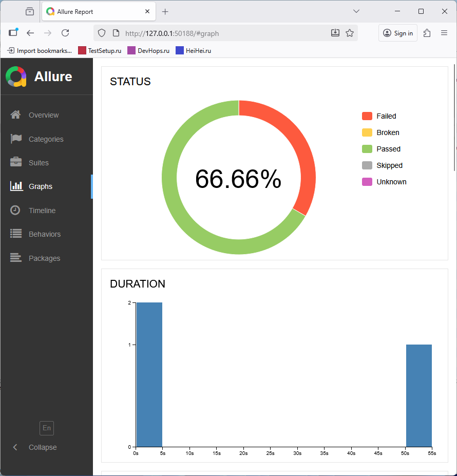Click the STATUS widget heading
Screen dimensions: 457x476
click(130, 81)
